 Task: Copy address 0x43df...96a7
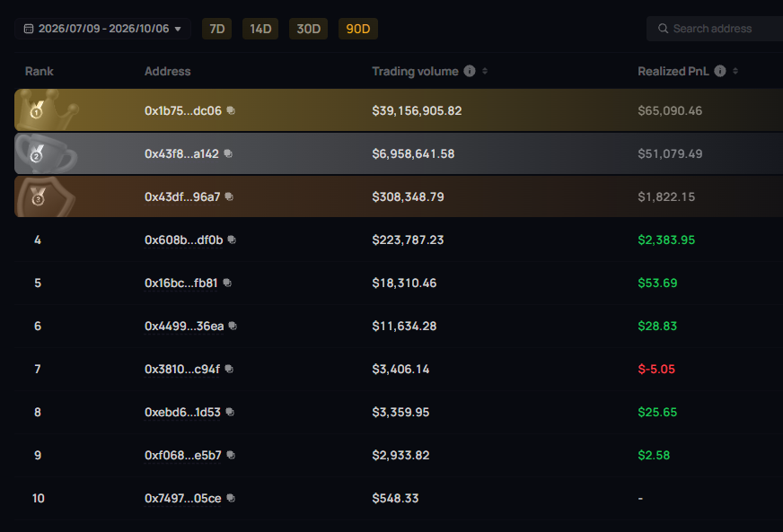(229, 196)
